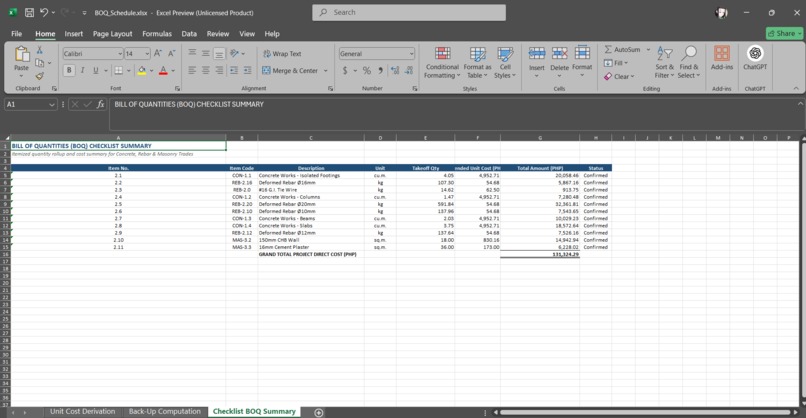806x418 pixels.
Task: Decrease indent icon
Action: pyautogui.click(x=234, y=70)
